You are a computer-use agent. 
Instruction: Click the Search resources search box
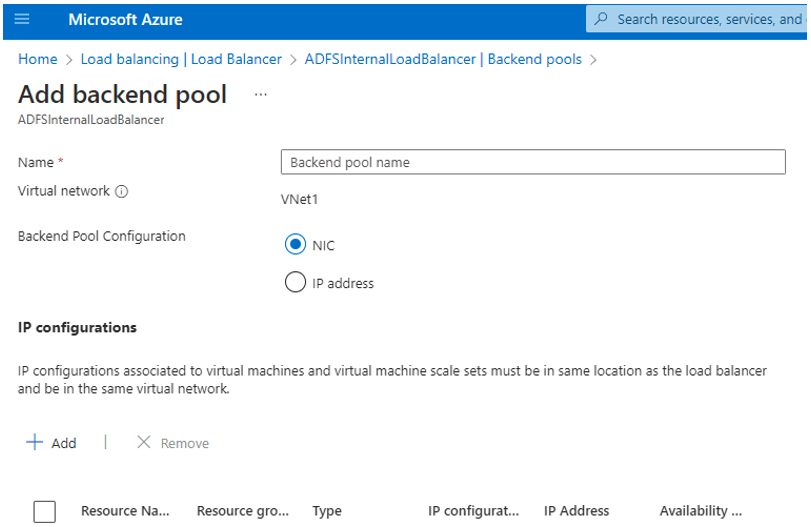click(x=697, y=19)
